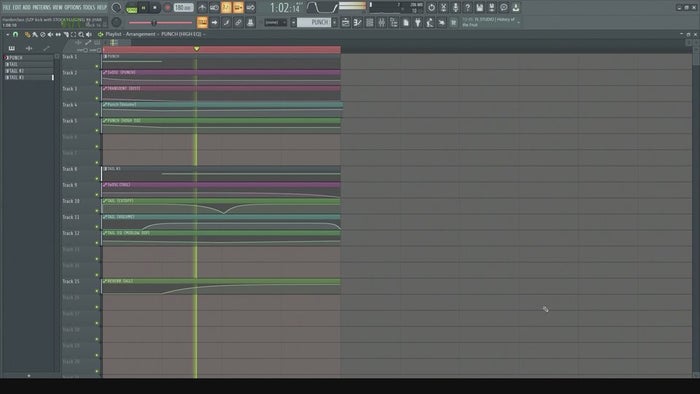This screenshot has height=394, width=700.
Task: Open the Channel rack icon
Action: tap(370, 22)
